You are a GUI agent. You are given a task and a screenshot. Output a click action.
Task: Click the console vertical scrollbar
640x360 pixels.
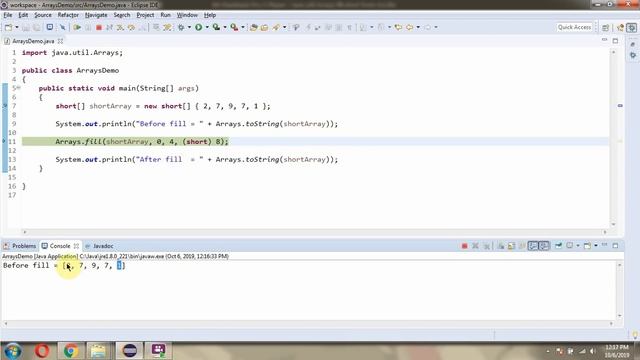[620, 290]
